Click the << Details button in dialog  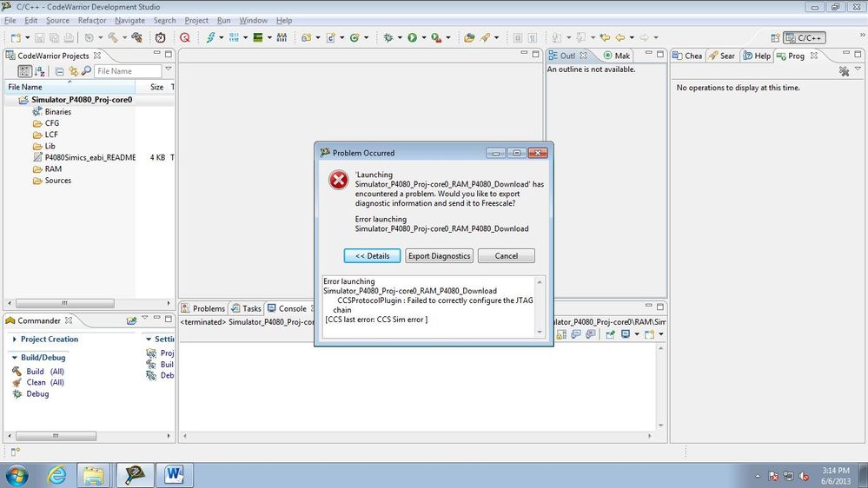click(x=372, y=255)
